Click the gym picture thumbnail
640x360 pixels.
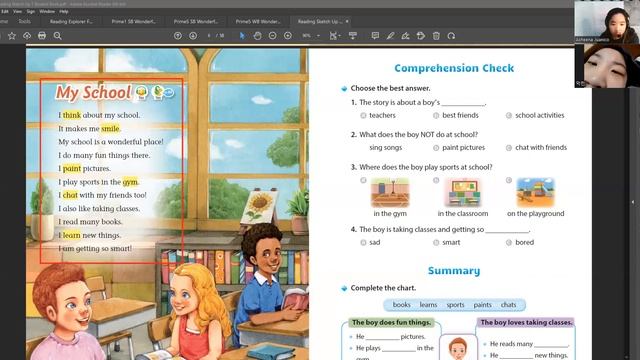tap(390, 193)
